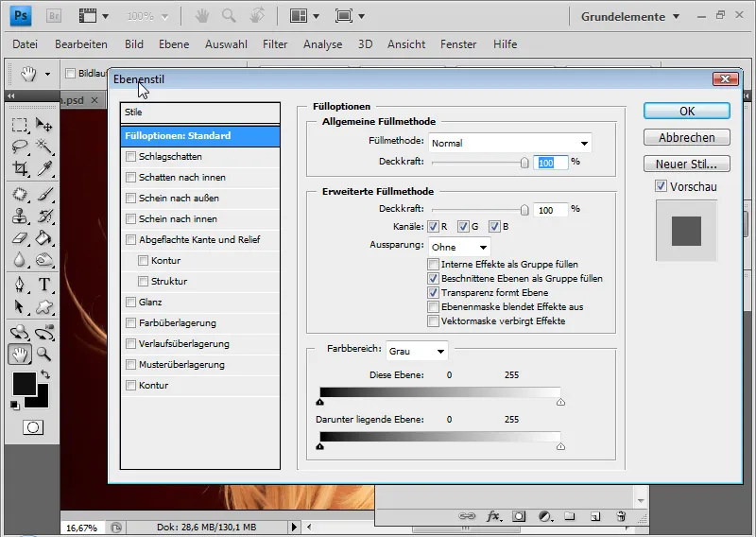
Task: Click the OK button
Action: pyautogui.click(x=687, y=111)
